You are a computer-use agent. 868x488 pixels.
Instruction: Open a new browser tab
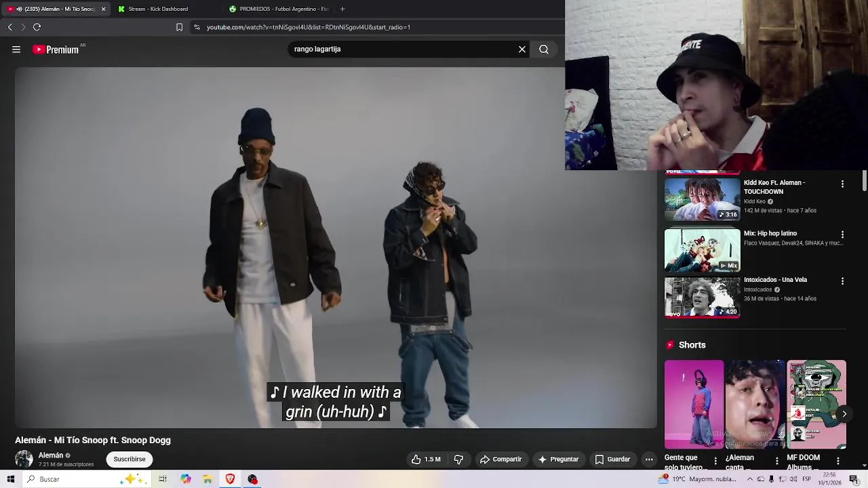tap(342, 9)
